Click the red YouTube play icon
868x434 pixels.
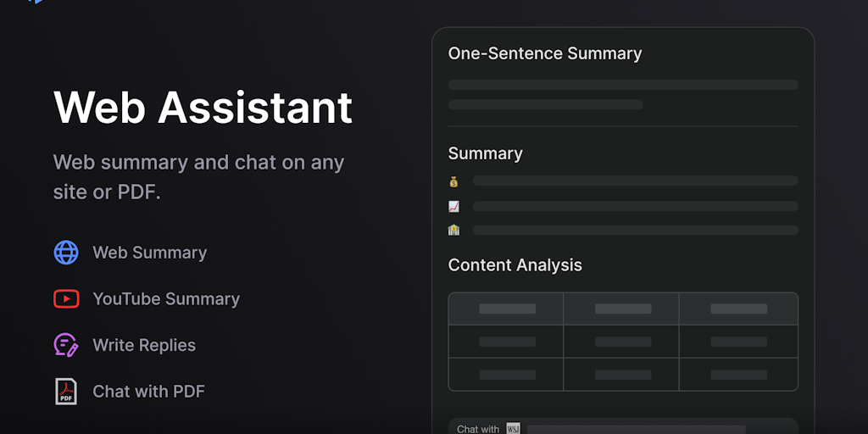tap(66, 298)
